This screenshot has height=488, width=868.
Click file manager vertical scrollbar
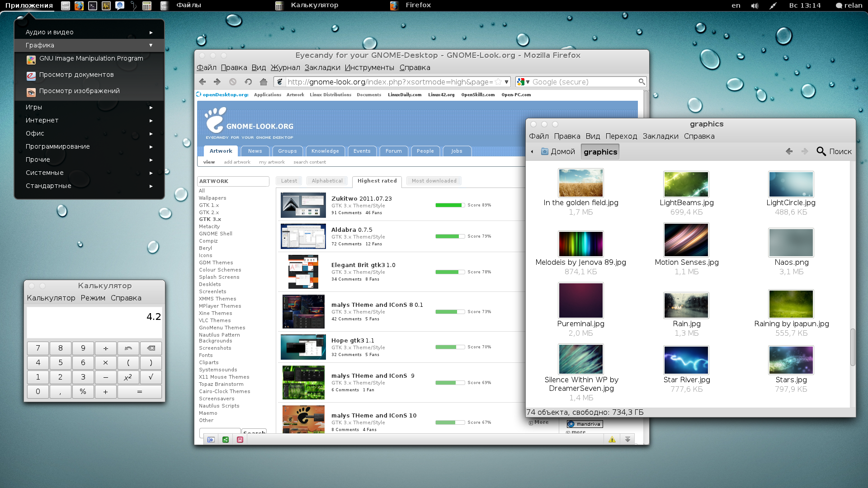853,347
